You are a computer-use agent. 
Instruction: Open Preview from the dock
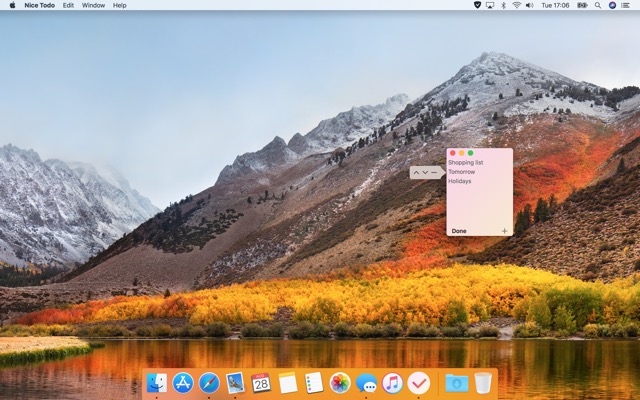point(235,383)
